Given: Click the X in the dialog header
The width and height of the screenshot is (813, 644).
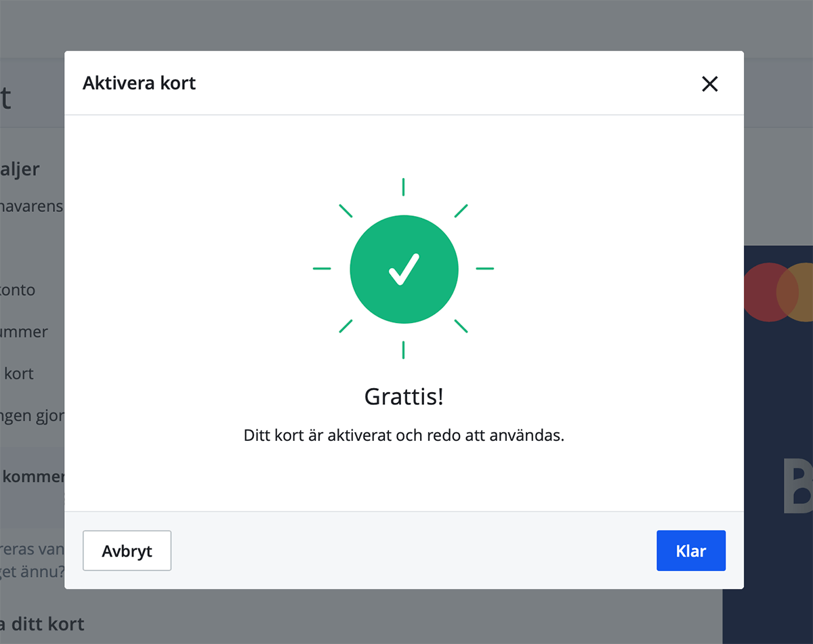Looking at the screenshot, I should (x=709, y=83).
